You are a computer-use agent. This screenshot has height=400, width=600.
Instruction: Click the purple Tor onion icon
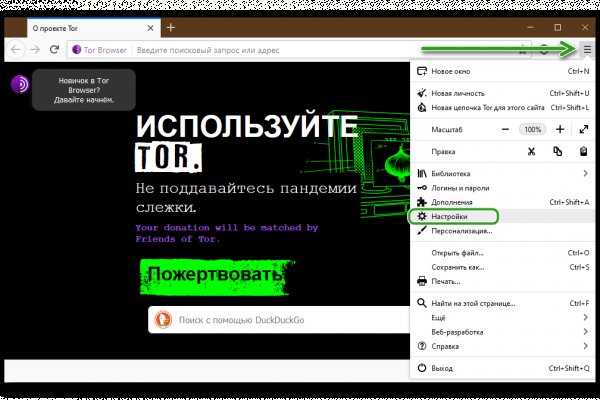click(x=20, y=85)
